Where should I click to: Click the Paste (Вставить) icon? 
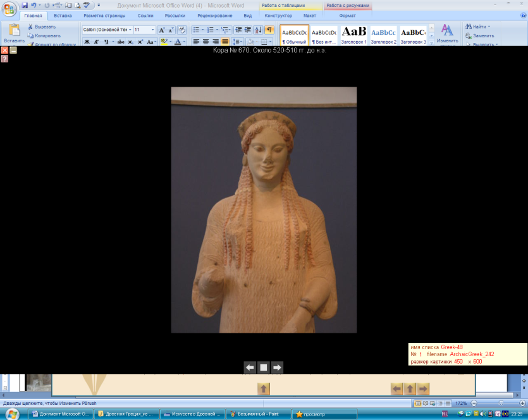coord(14,30)
